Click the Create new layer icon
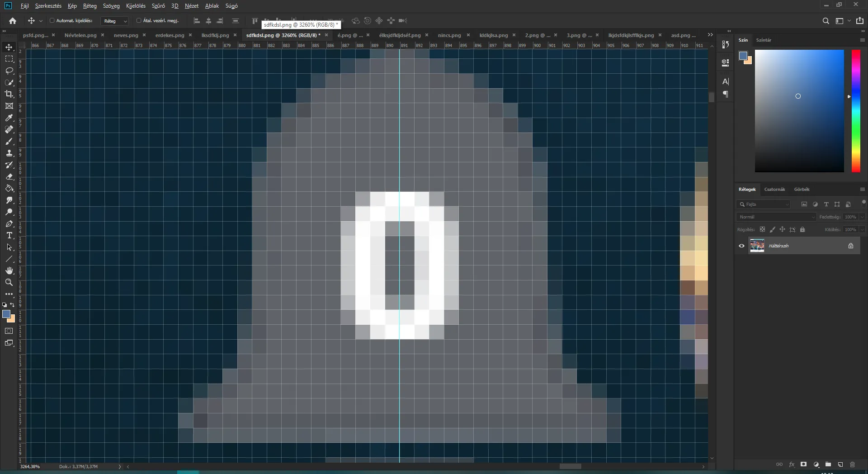 tap(840, 465)
